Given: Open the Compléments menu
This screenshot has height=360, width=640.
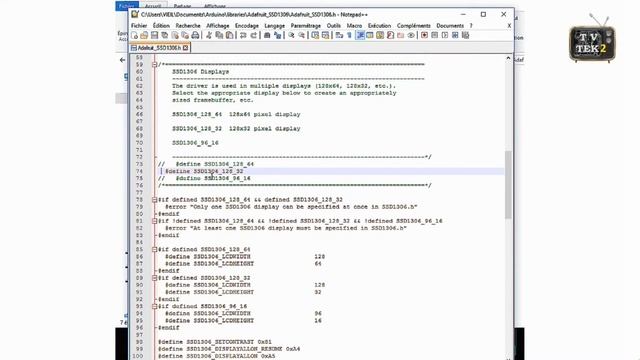Looking at the screenshot, I should [x=413, y=25].
